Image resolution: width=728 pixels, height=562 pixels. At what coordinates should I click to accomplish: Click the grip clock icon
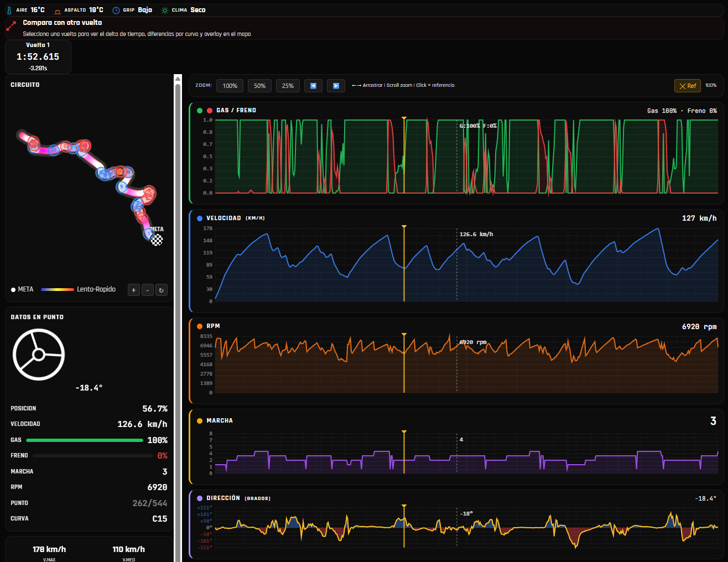coord(116,11)
